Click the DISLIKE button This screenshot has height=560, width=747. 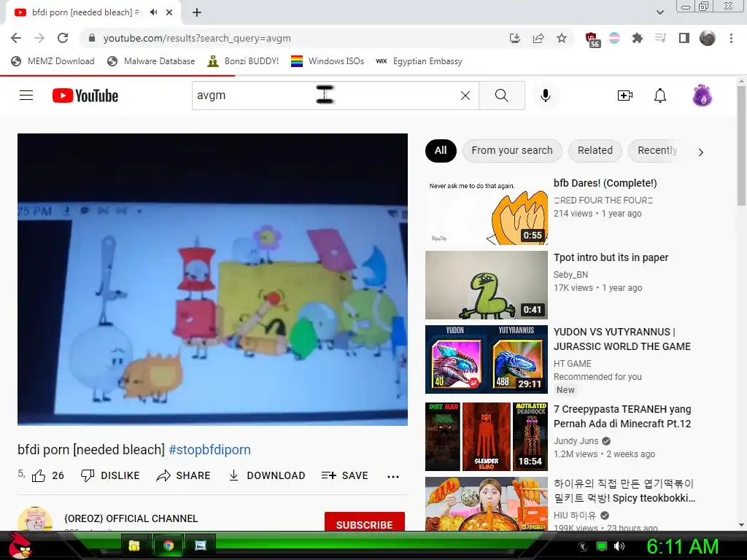point(110,475)
